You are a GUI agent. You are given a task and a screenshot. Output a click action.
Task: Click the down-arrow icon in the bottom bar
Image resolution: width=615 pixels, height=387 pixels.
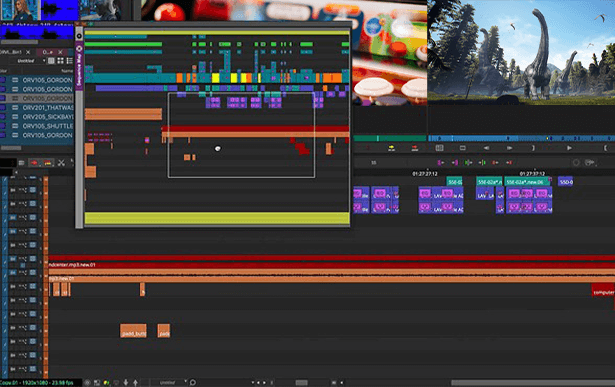coord(126,382)
